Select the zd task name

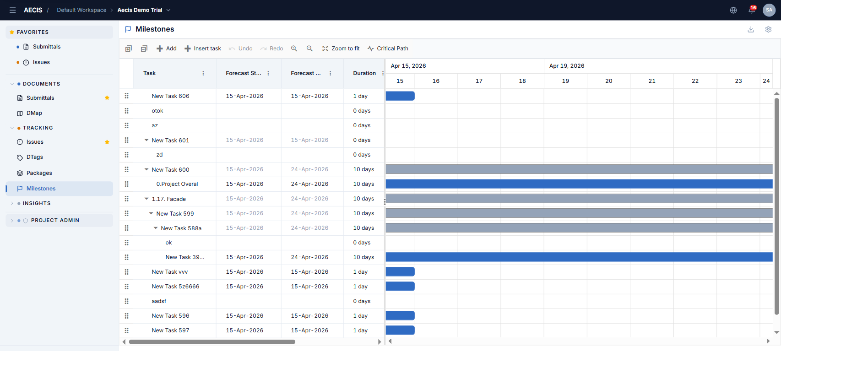click(159, 155)
